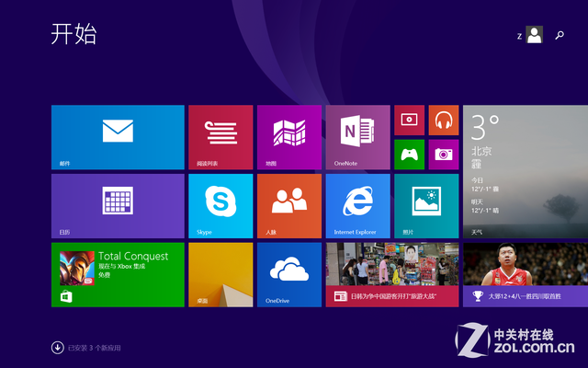Open the Sports tile with basketball player

coord(526,274)
